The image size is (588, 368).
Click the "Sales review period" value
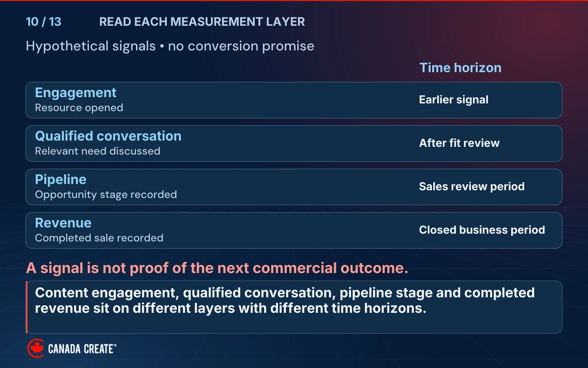472,187
